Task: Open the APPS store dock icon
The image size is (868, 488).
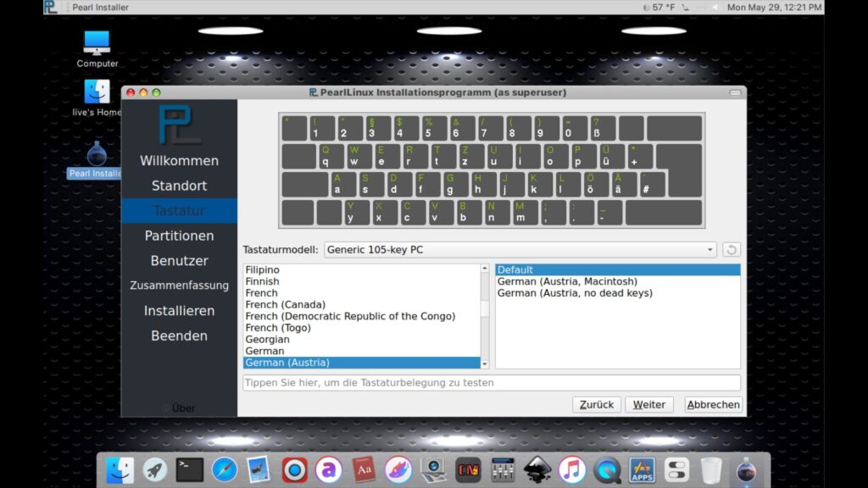Action: pos(643,469)
